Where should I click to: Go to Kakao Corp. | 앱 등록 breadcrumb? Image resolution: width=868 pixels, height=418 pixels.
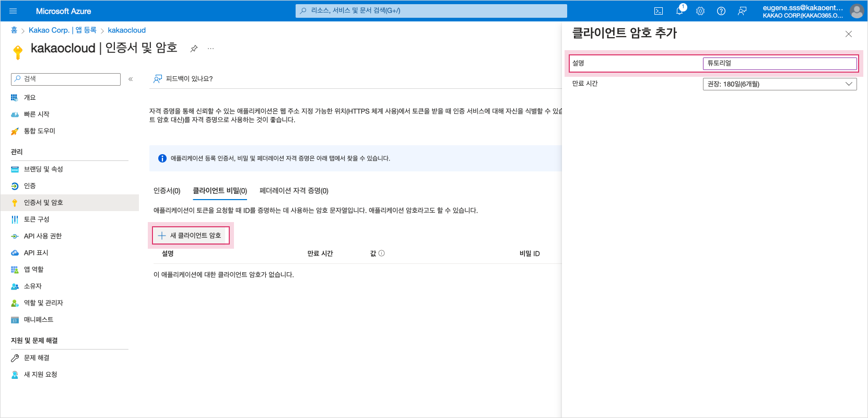coord(63,30)
